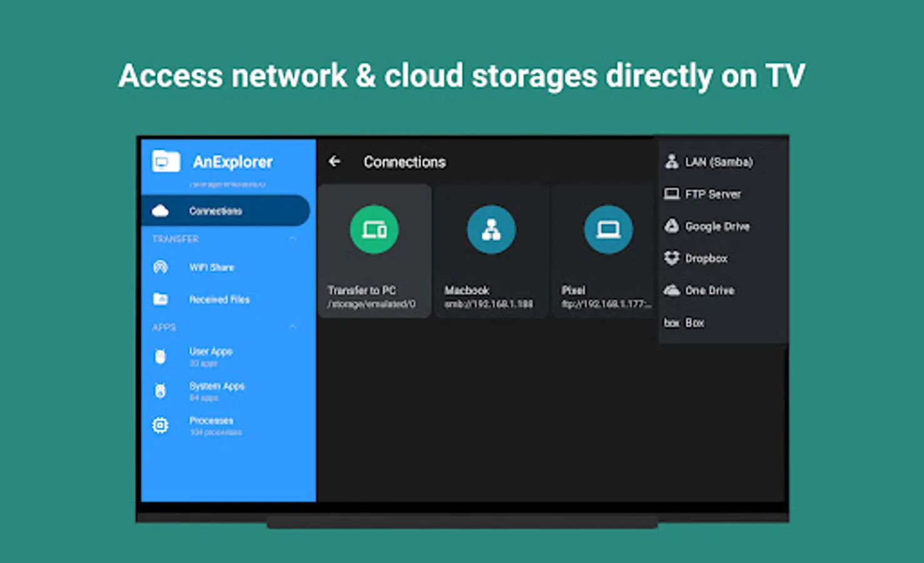Viewport: 924px width, 563px height.
Task: Click the AnExplorer folder logo
Action: pyautogui.click(x=166, y=161)
